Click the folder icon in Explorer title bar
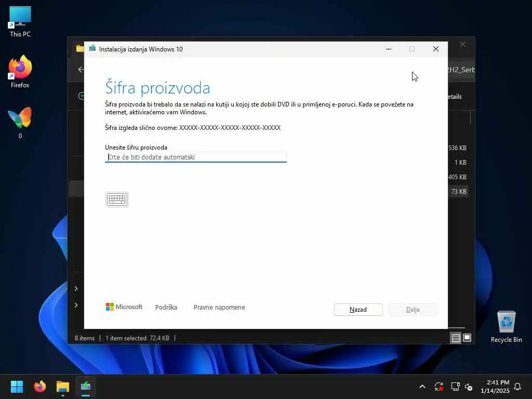The image size is (532, 399). pyautogui.click(x=79, y=48)
